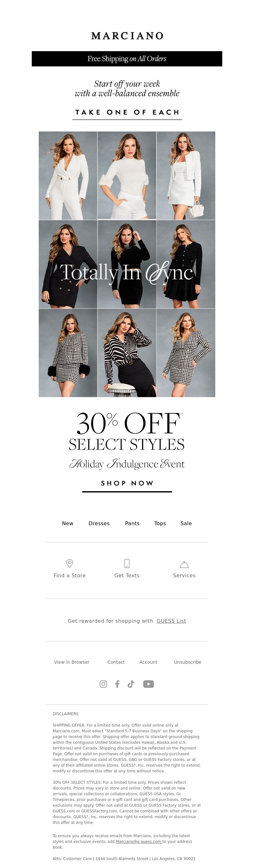The width and height of the screenshot is (254, 868).
Task: Open the Facebook icon link
Action: coord(117,684)
